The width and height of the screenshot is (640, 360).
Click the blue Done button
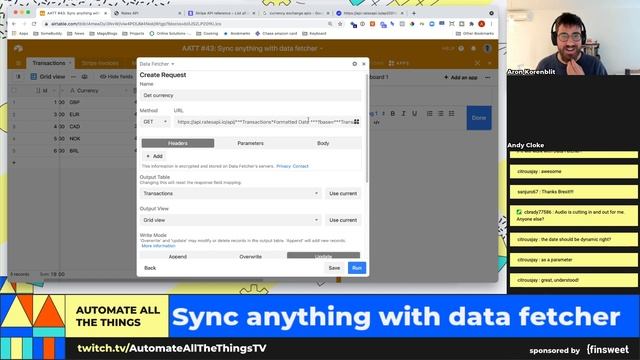[x=479, y=118]
